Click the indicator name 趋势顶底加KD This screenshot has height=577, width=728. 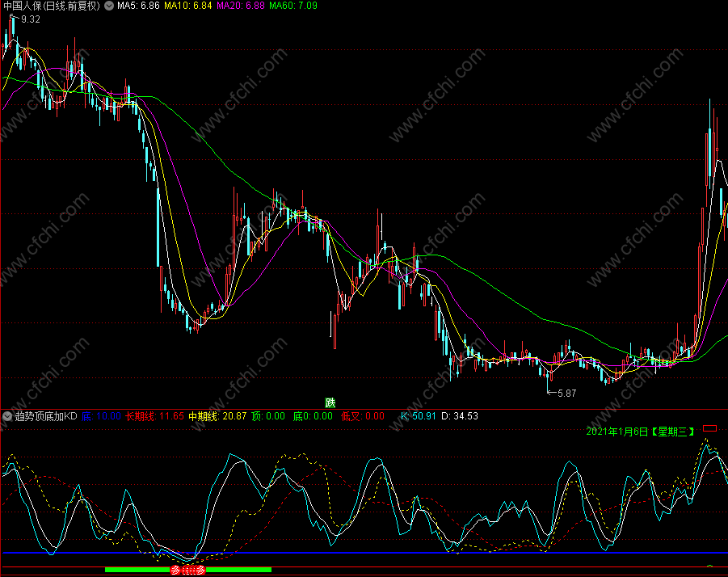(x=46, y=416)
